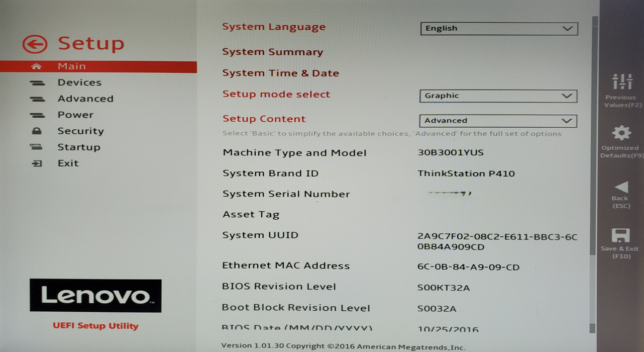
Task: Click the Save & Exit floppy disk icon
Action: click(x=621, y=235)
